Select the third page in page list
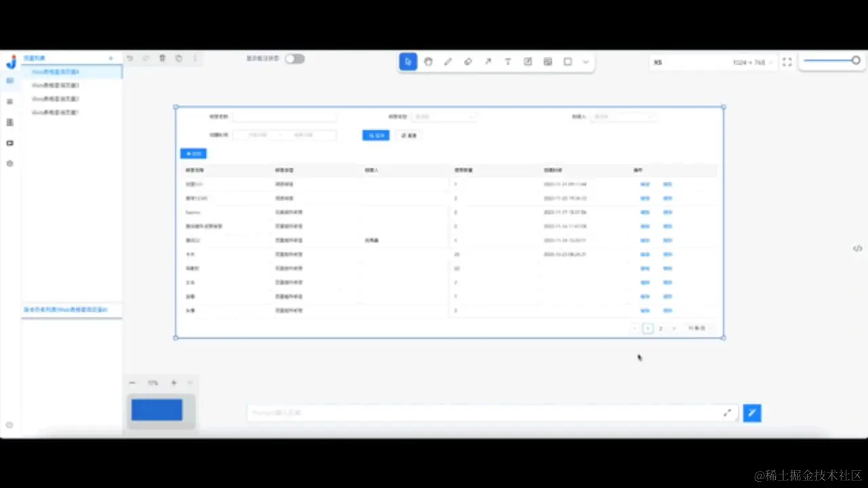 72,99
